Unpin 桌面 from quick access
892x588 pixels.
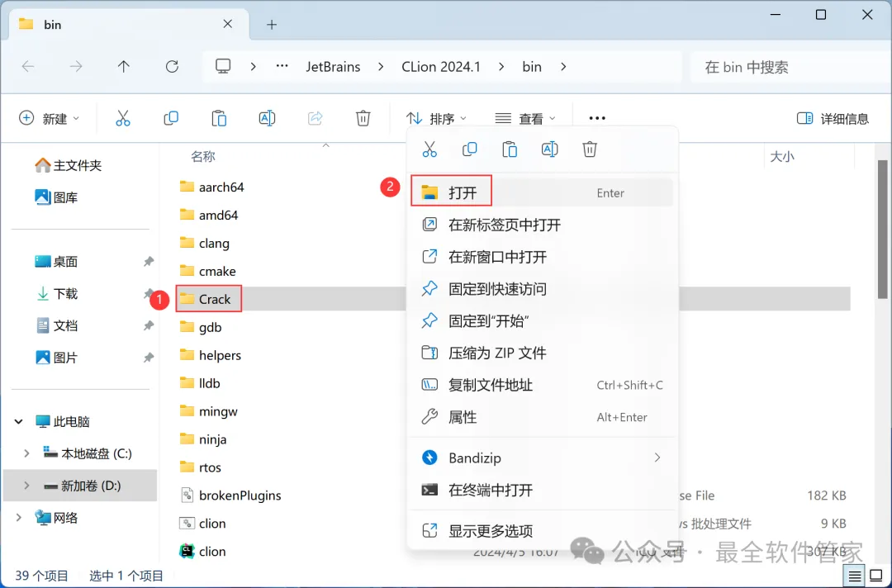[149, 262]
